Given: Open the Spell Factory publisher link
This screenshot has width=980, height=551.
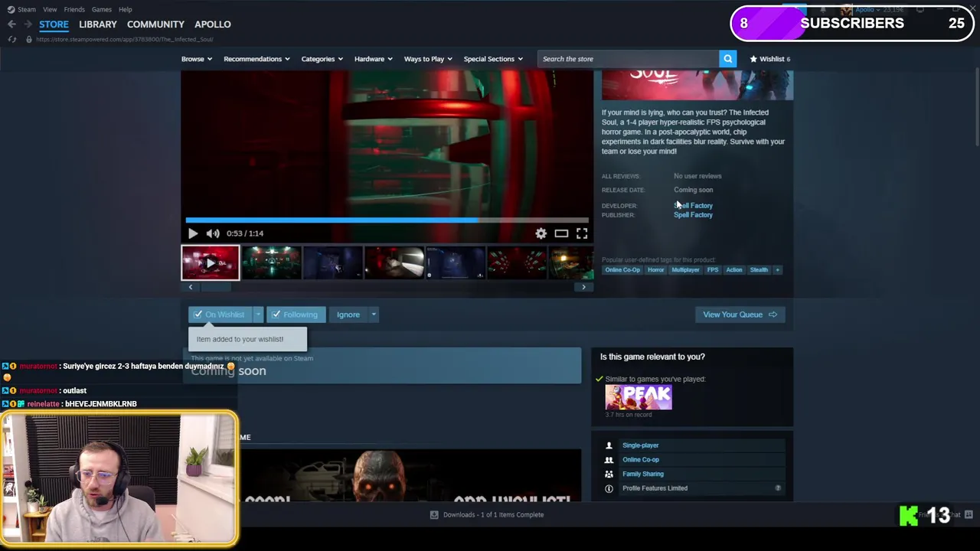Looking at the screenshot, I should pyautogui.click(x=693, y=215).
